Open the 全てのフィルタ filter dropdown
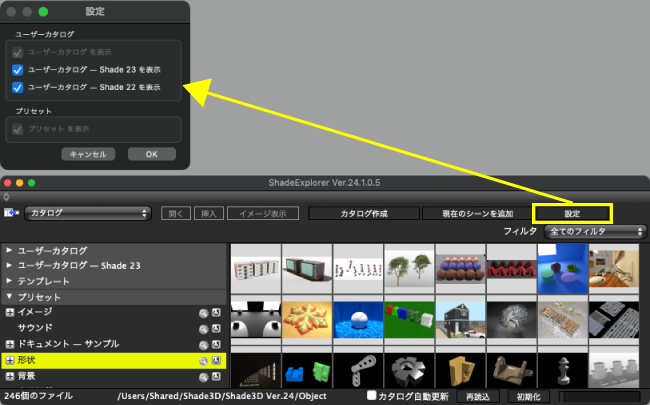The height and width of the screenshot is (405, 650). (x=595, y=231)
